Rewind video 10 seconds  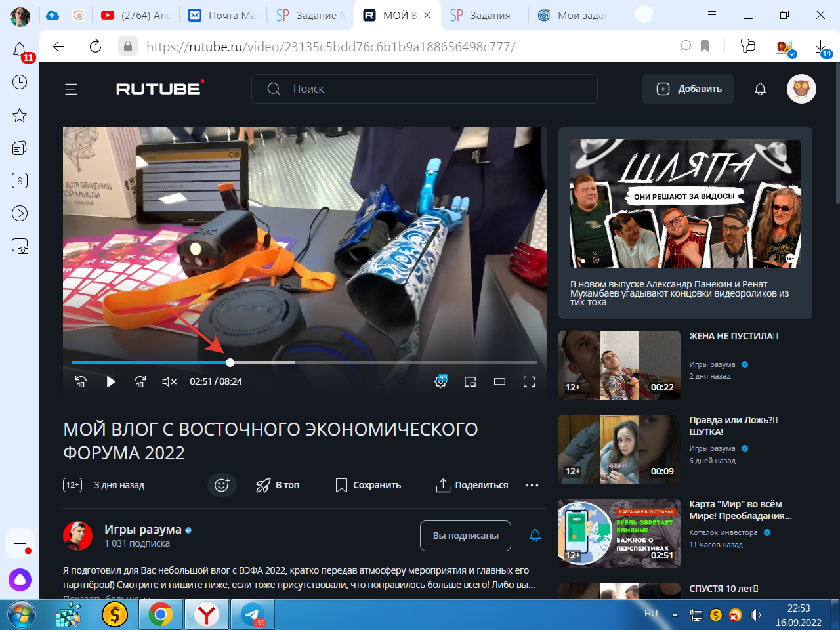point(81,381)
